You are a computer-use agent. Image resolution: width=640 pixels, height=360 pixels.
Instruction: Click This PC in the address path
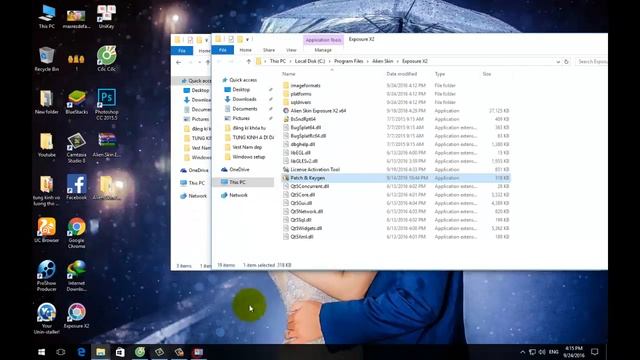(278, 61)
